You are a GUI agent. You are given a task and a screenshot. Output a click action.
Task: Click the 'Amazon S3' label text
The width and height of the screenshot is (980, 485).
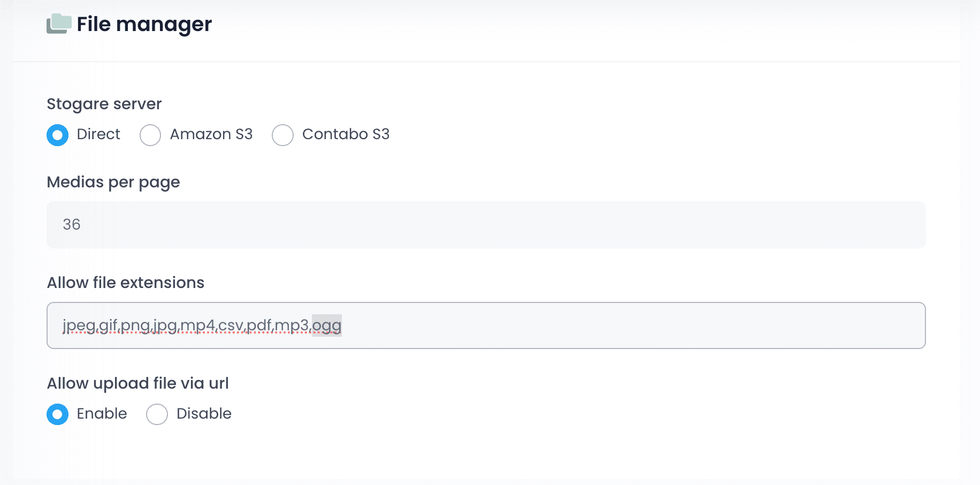point(211,134)
